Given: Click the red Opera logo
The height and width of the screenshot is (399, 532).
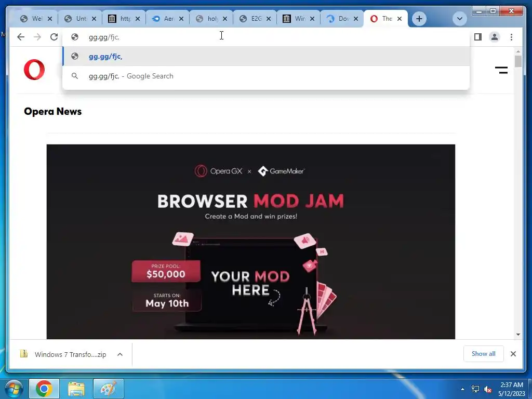Looking at the screenshot, I should click(34, 70).
